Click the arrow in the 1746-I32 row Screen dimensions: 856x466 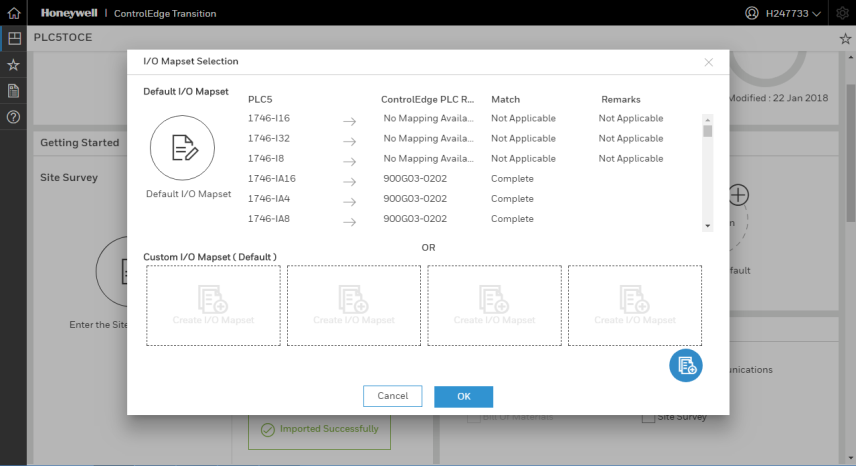pos(349,142)
